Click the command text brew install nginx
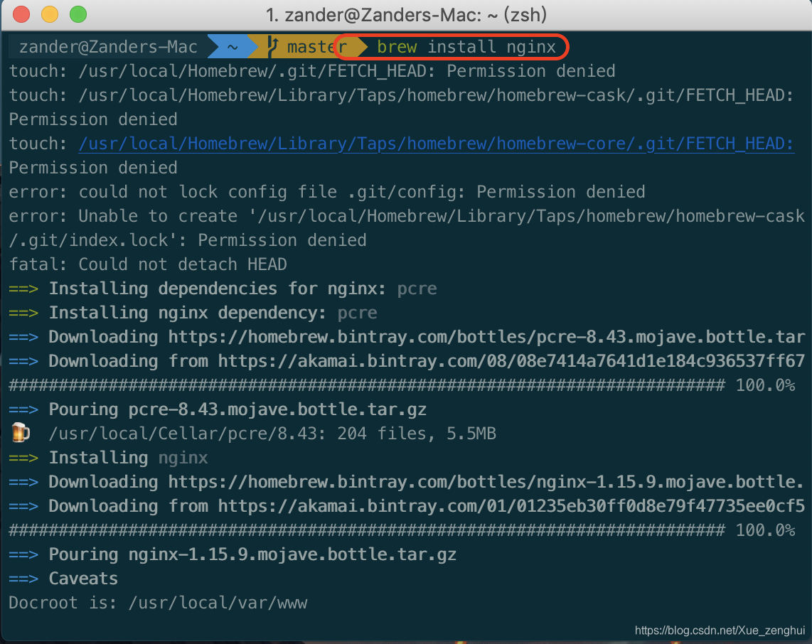The image size is (812, 644). [x=466, y=47]
